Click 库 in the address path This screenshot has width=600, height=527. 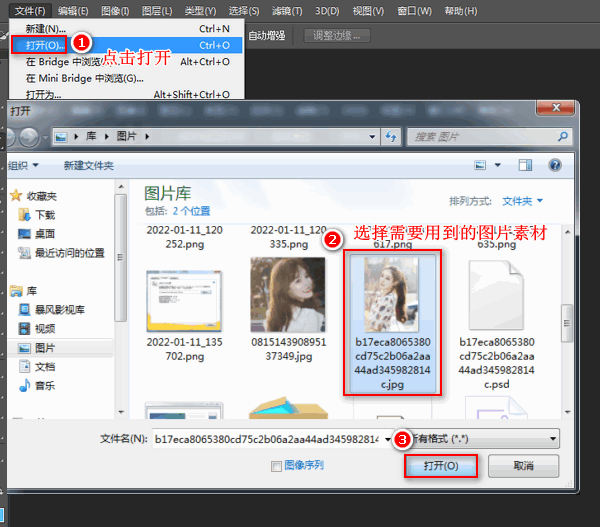tap(91, 136)
